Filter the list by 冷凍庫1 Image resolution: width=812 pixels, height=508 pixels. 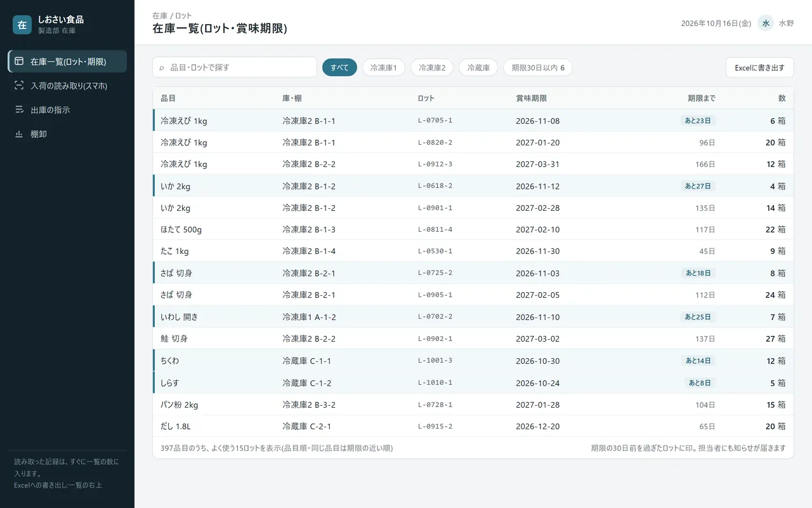384,67
